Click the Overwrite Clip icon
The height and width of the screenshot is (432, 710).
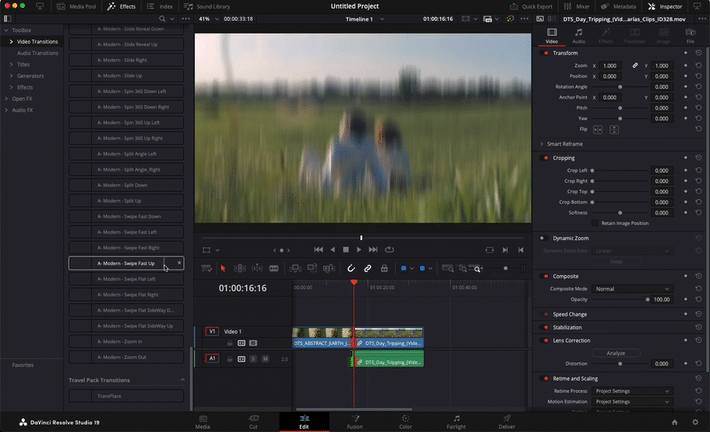click(312, 269)
